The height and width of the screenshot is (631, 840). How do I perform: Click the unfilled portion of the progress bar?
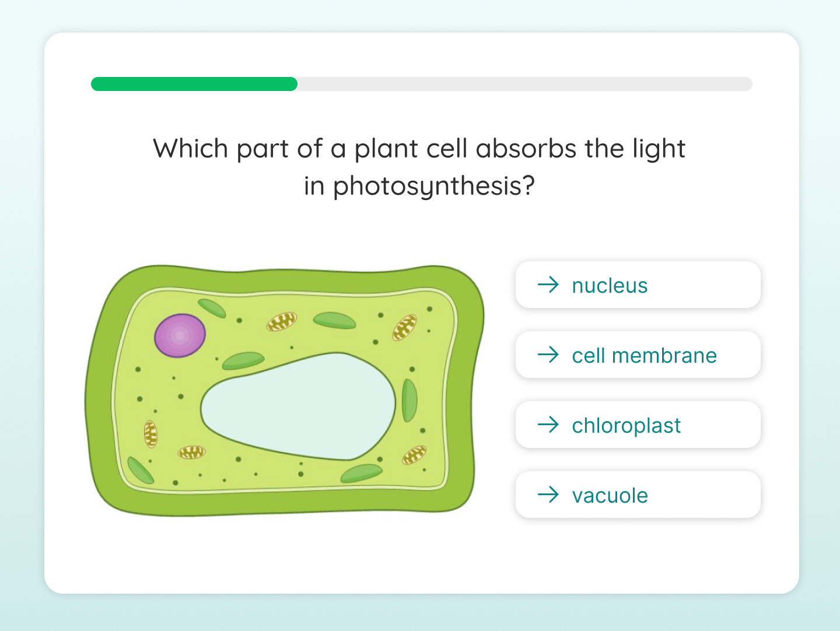(x=525, y=84)
